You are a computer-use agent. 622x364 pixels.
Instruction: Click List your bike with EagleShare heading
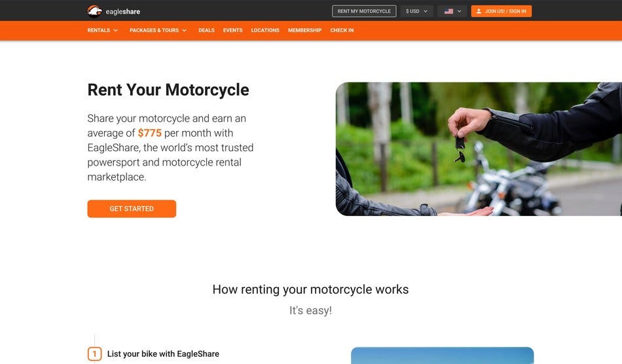click(163, 354)
